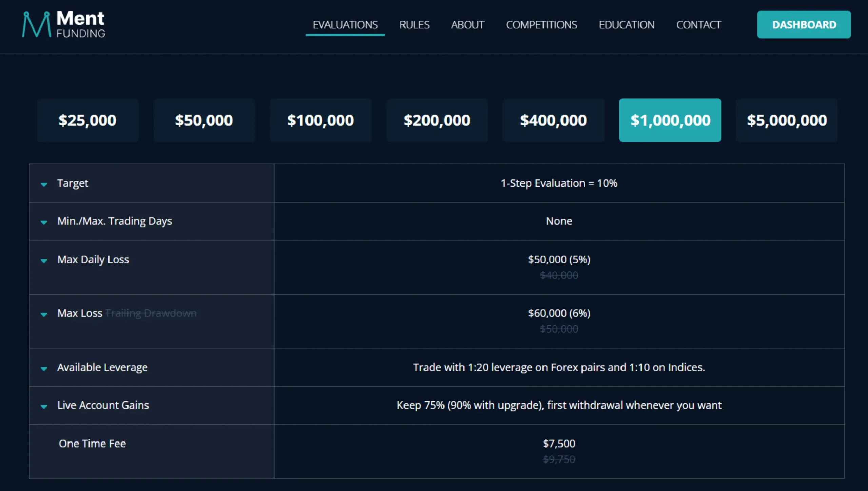Open Competitions in navigation

tap(541, 25)
